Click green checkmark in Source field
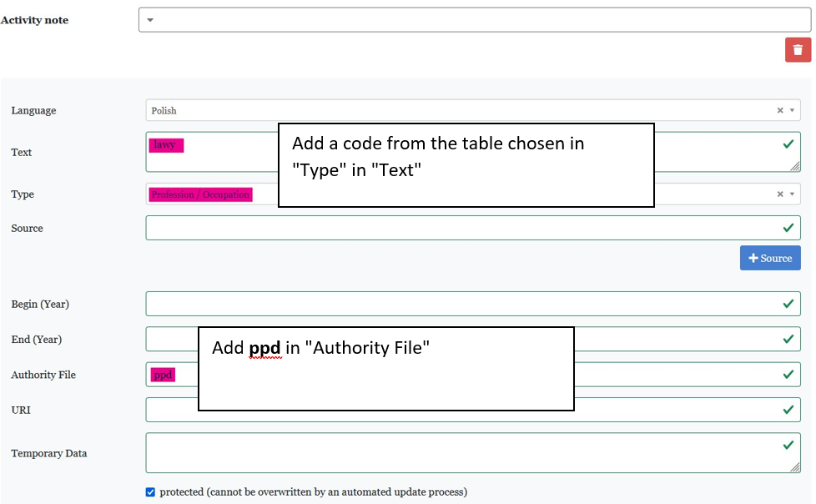The image size is (816, 504). pyautogui.click(x=788, y=228)
